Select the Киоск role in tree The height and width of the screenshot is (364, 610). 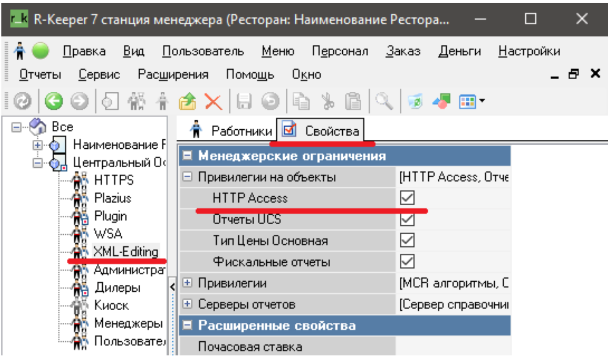pyautogui.click(x=111, y=305)
